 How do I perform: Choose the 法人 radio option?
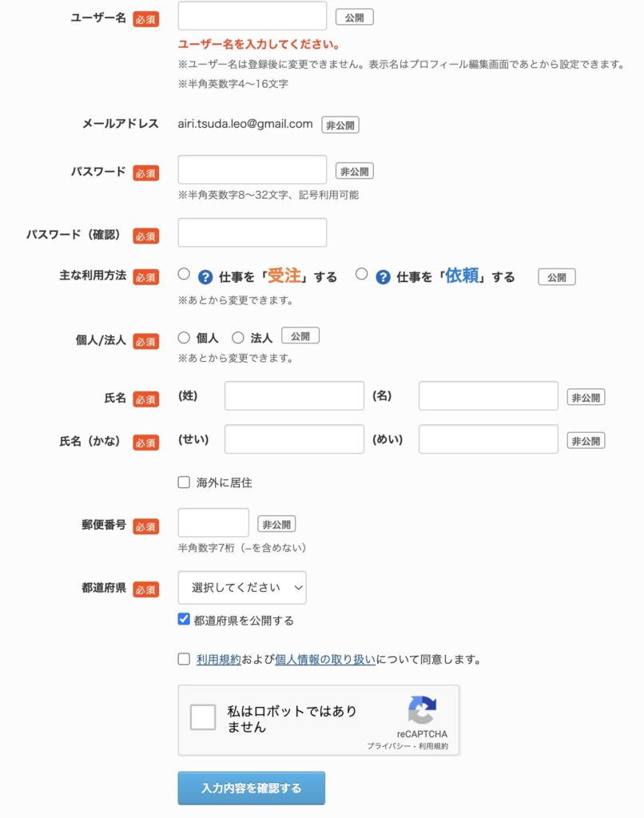[238, 338]
